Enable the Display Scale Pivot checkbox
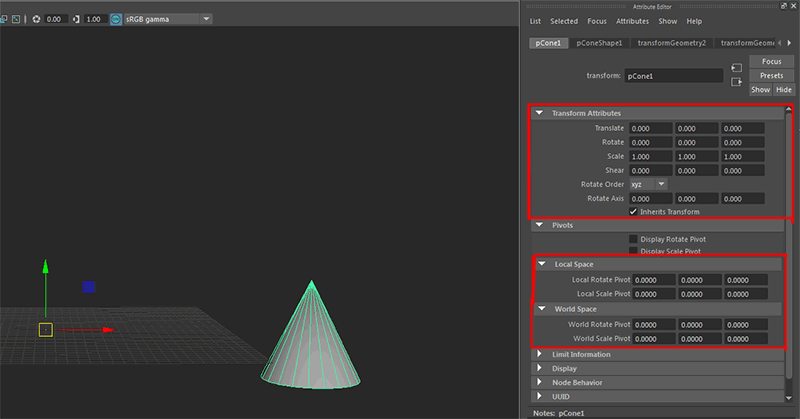The height and width of the screenshot is (419, 800). pos(633,251)
